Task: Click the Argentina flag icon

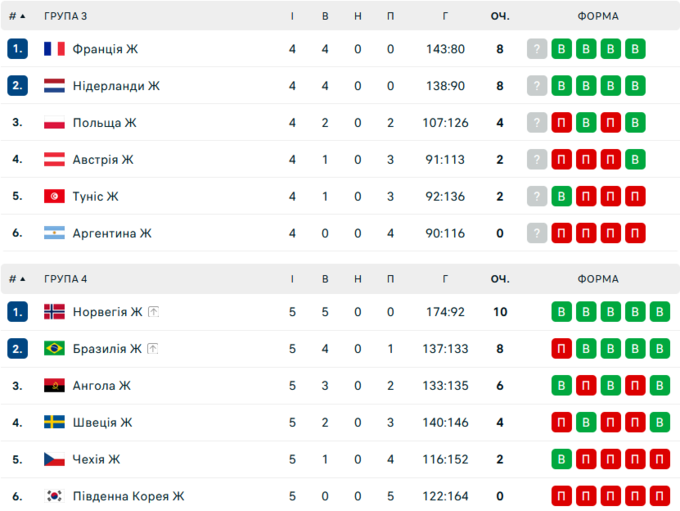Action: (54, 233)
